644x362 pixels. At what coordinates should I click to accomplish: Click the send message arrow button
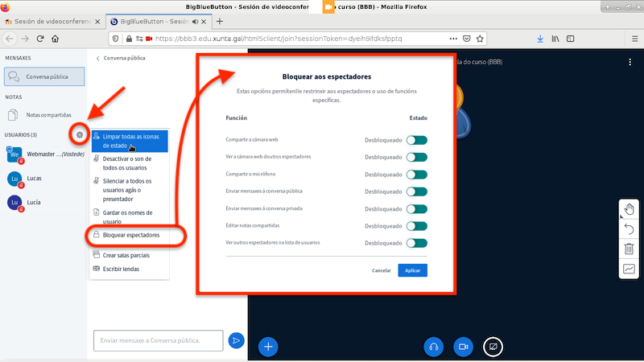[236, 341]
